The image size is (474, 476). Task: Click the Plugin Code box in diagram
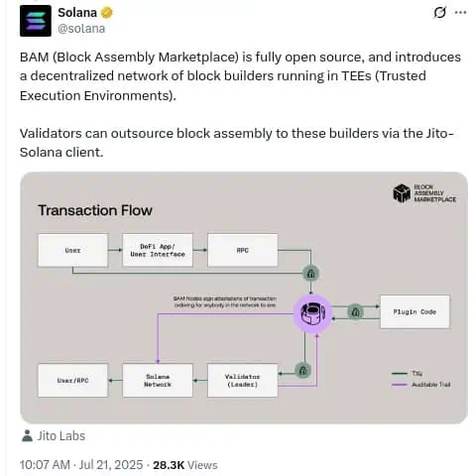click(x=415, y=311)
